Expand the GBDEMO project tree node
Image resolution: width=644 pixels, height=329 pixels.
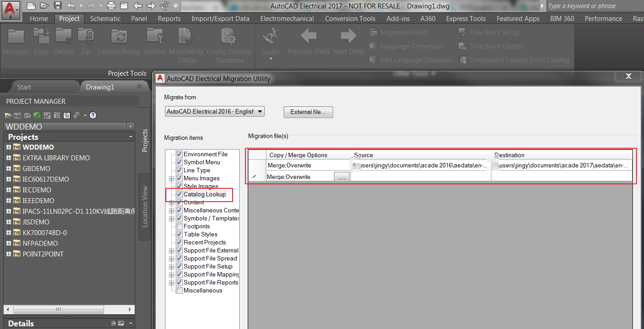pyautogui.click(x=8, y=168)
